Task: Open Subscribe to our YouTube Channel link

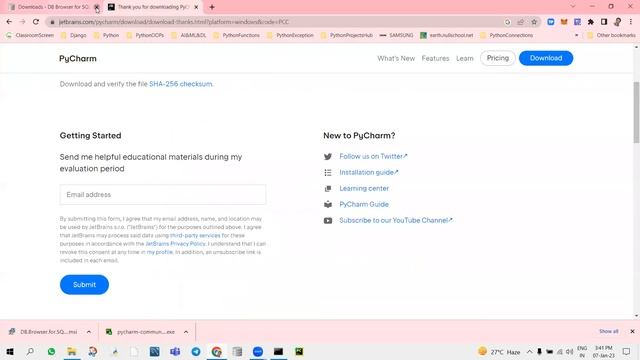Action: (x=396, y=220)
